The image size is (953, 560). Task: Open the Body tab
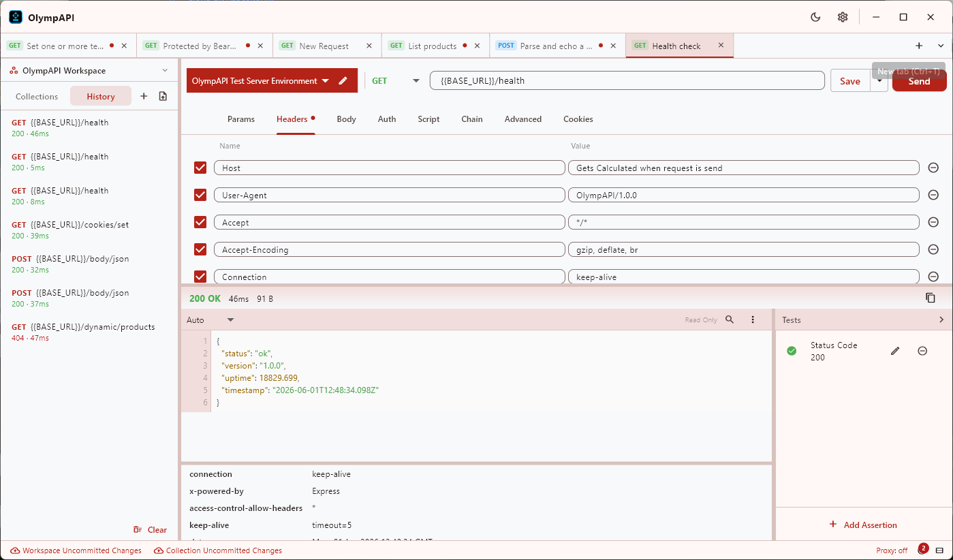[346, 119]
